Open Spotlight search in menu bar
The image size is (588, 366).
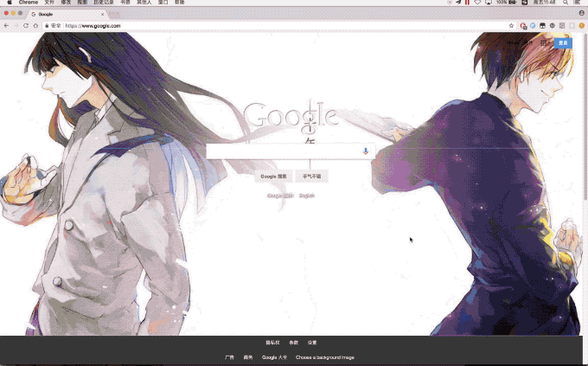click(x=566, y=2)
